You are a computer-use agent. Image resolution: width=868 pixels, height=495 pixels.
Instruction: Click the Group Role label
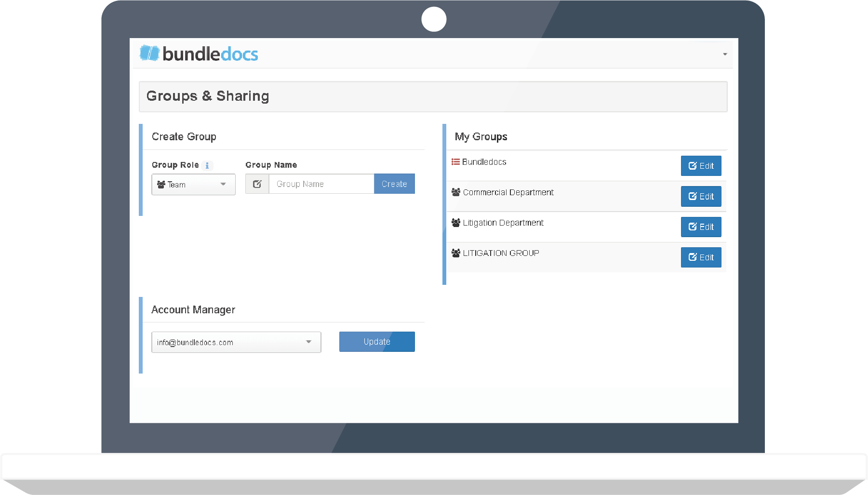(x=175, y=165)
